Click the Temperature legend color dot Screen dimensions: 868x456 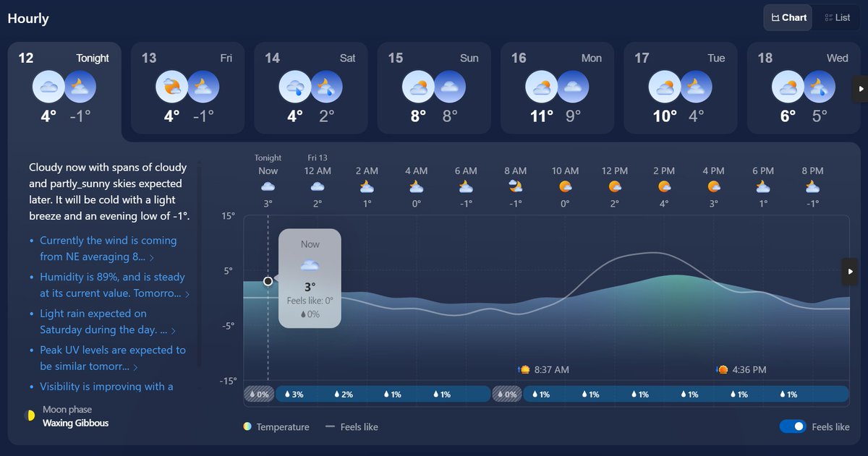coord(248,427)
